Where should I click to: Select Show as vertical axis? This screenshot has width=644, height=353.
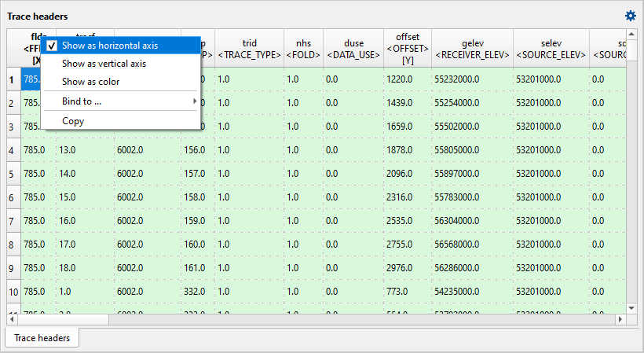click(104, 64)
